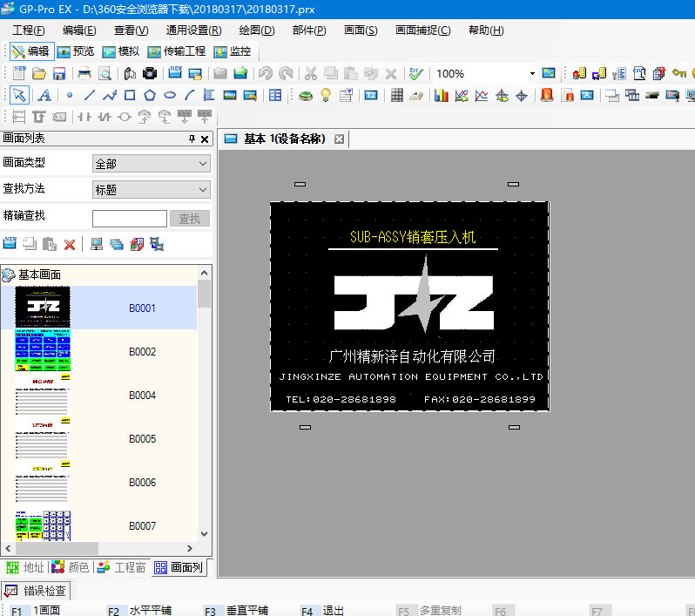Click the print icon in toolbar
This screenshot has width=695, height=616.
pos(84,74)
